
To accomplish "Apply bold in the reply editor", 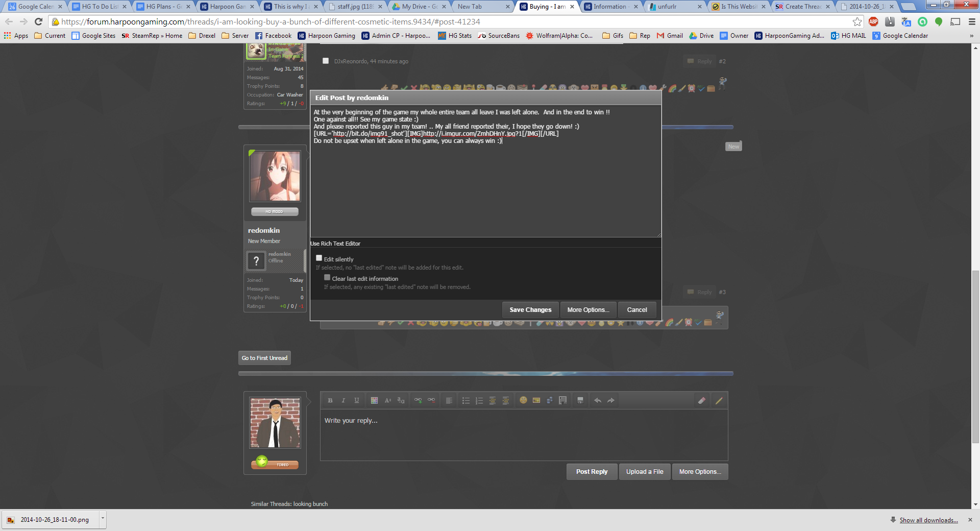I will coord(330,401).
